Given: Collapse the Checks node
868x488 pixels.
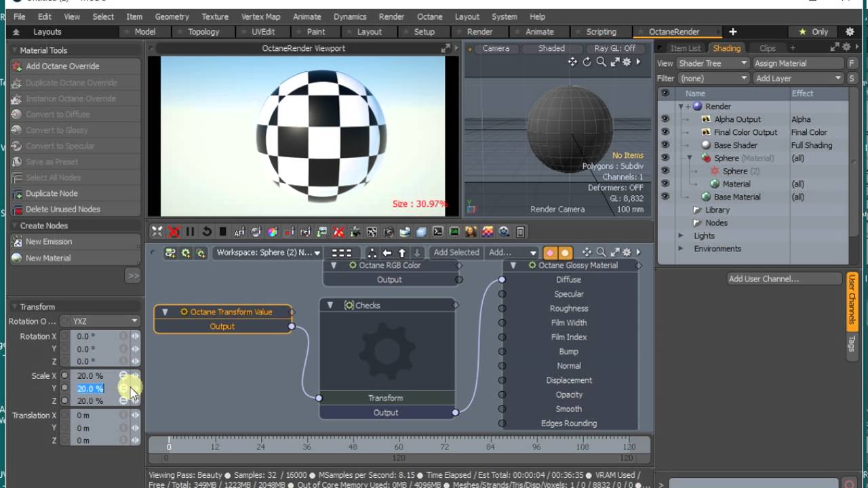Looking at the screenshot, I should coord(330,306).
